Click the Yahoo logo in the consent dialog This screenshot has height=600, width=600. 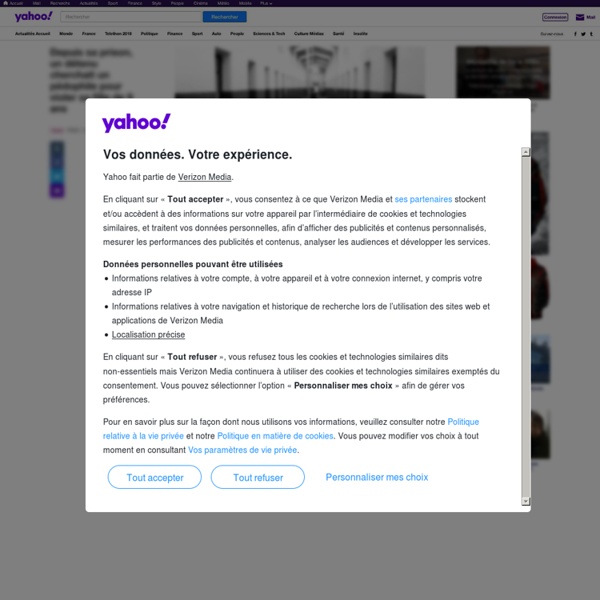click(136, 123)
